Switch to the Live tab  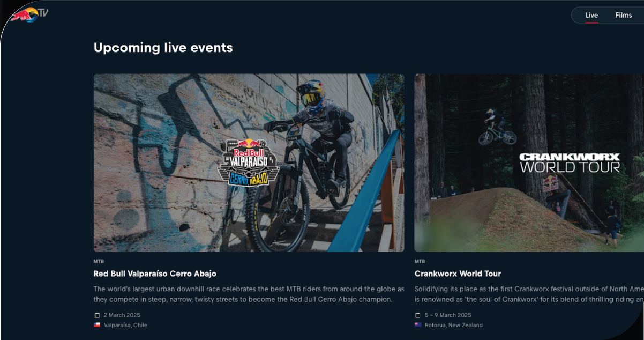591,15
